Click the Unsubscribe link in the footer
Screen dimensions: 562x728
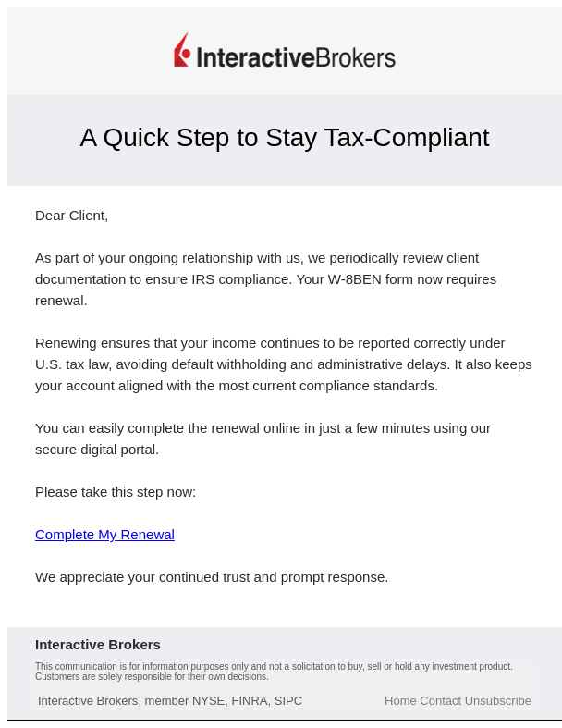point(498,701)
